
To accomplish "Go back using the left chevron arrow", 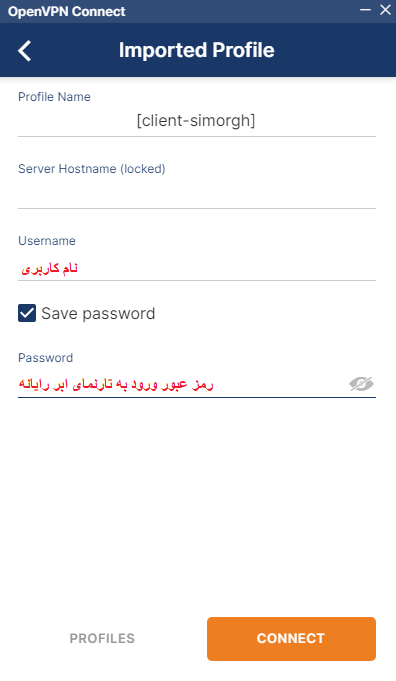I will click(x=24, y=51).
